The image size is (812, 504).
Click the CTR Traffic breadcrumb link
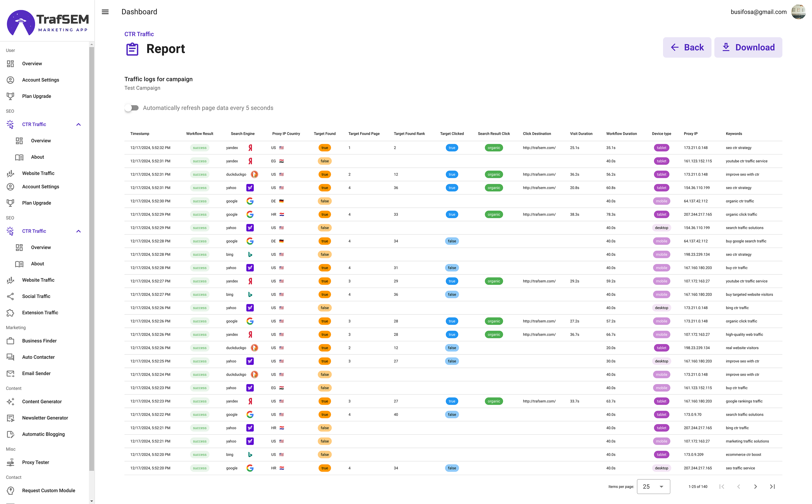(139, 34)
